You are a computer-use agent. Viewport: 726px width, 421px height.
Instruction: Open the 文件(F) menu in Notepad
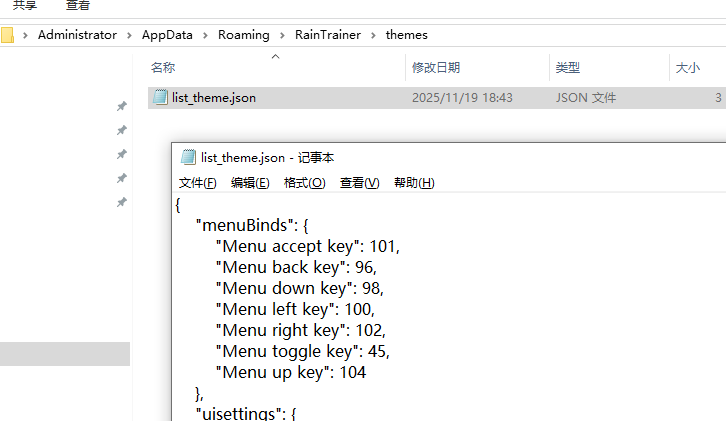(197, 183)
